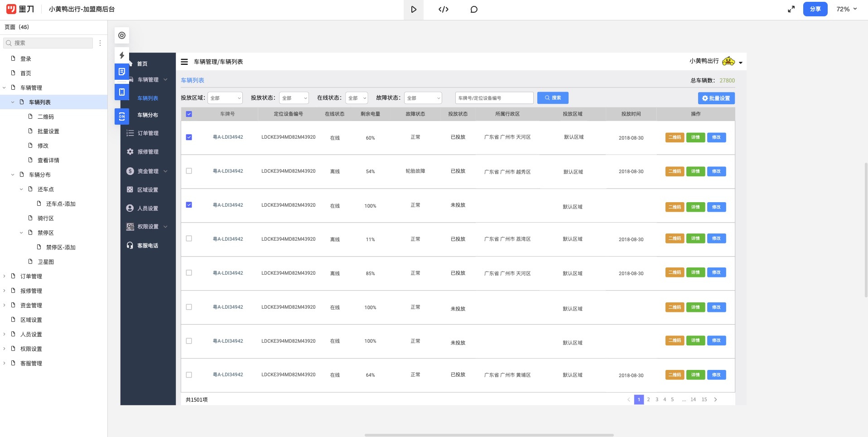Open the 72% zoom dropdown

click(847, 9)
